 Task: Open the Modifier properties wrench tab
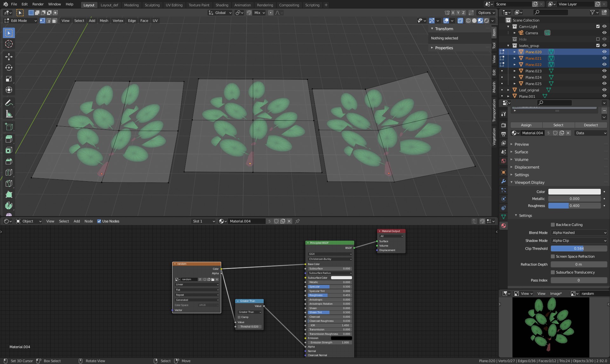[x=504, y=181]
